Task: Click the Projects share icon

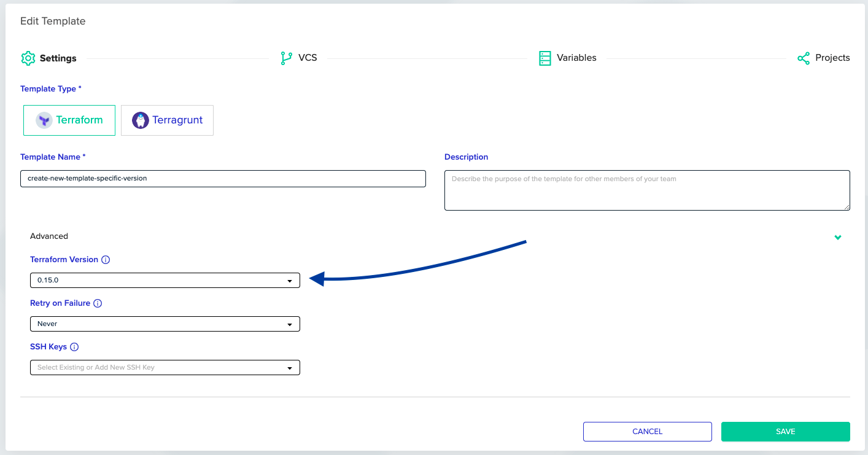Action: pos(804,58)
